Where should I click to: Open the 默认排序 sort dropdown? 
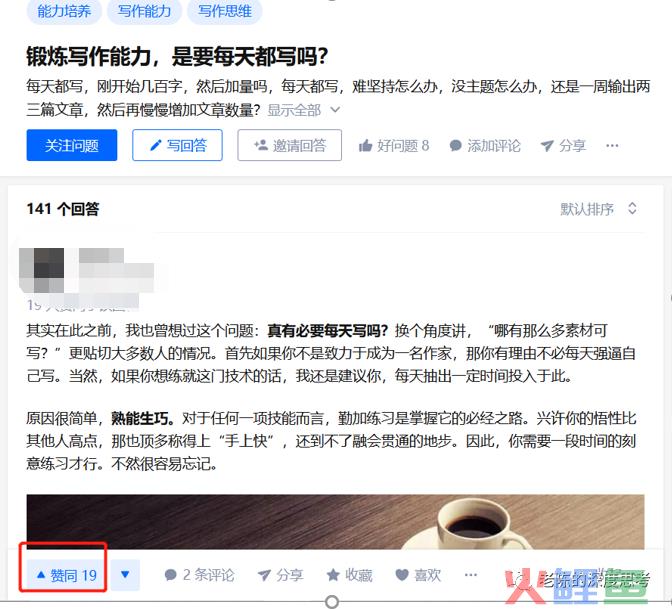tap(598, 209)
